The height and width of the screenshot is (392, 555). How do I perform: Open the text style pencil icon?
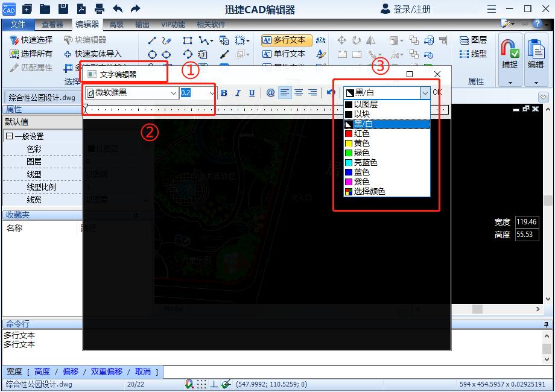coord(321,54)
